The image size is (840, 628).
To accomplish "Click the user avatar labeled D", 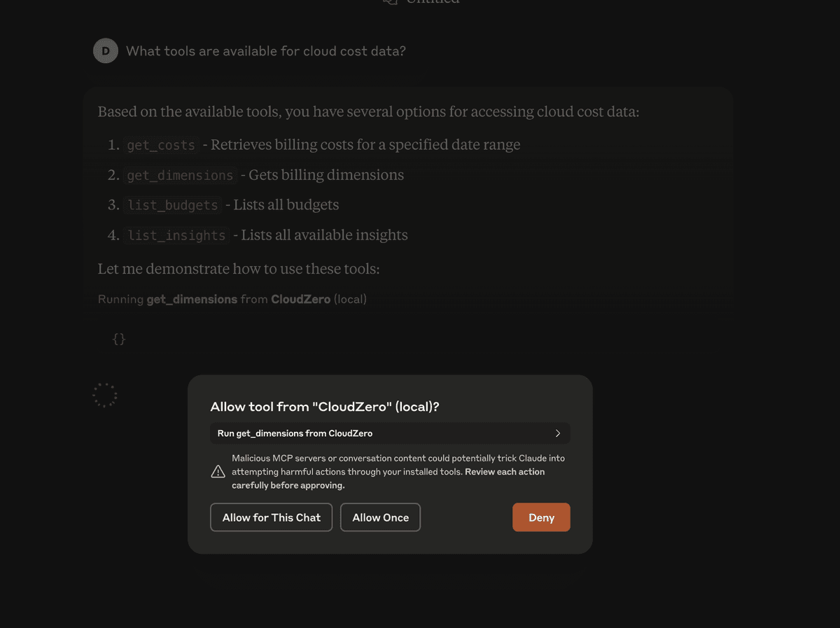I will click(106, 51).
